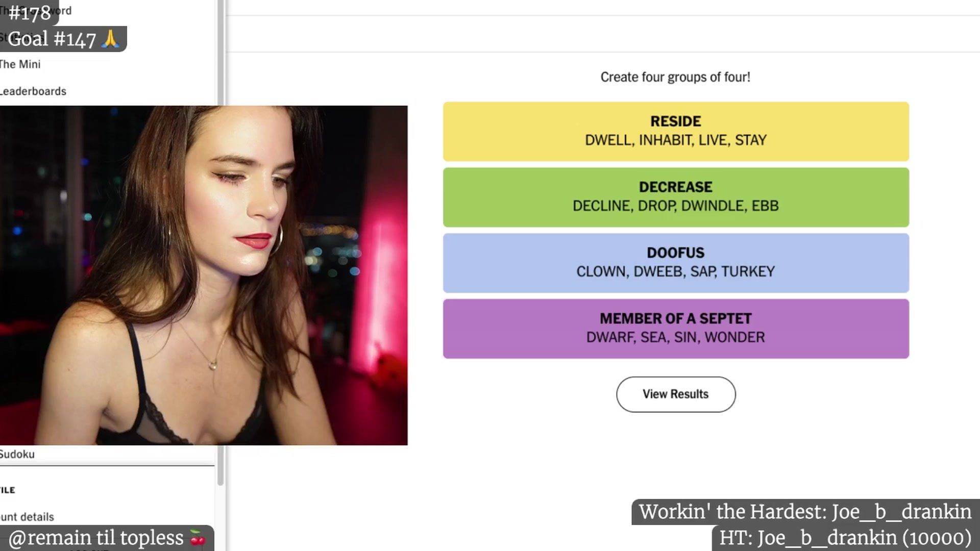The height and width of the screenshot is (551, 980).
Task: Click the 'HT: Joe_b_drankin (10000)' text
Action: pos(845,538)
